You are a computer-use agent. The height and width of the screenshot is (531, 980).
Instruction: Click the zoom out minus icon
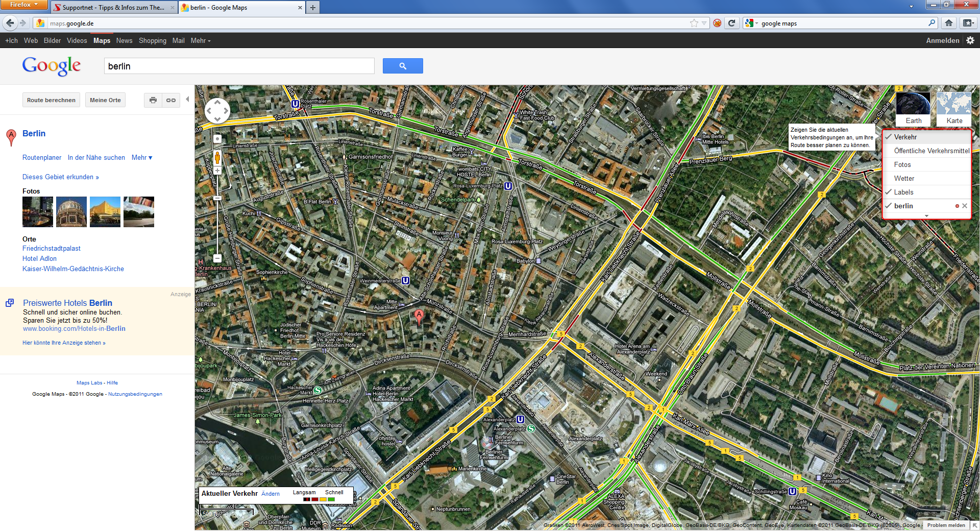217,258
